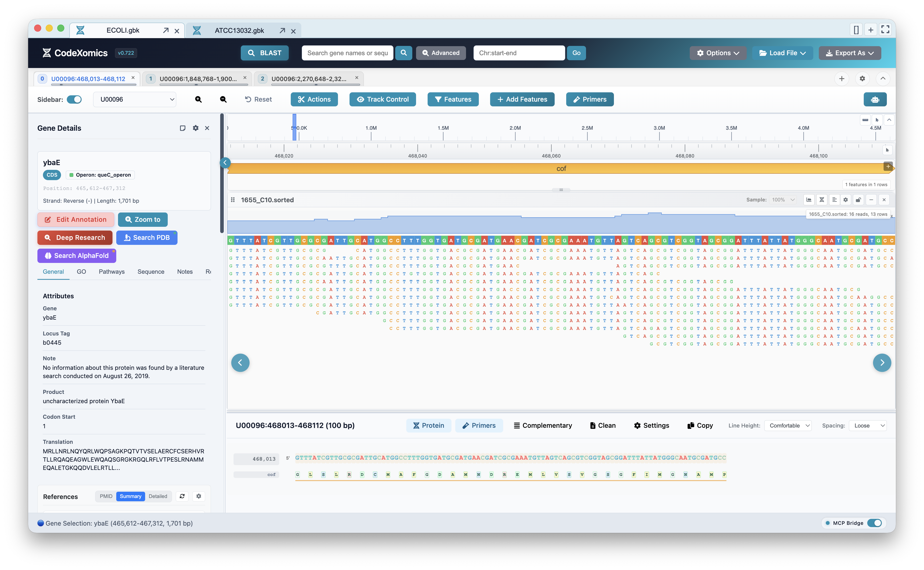The height and width of the screenshot is (570, 924).
Task: Toggle the unlock icon on reads track
Action: (858, 200)
